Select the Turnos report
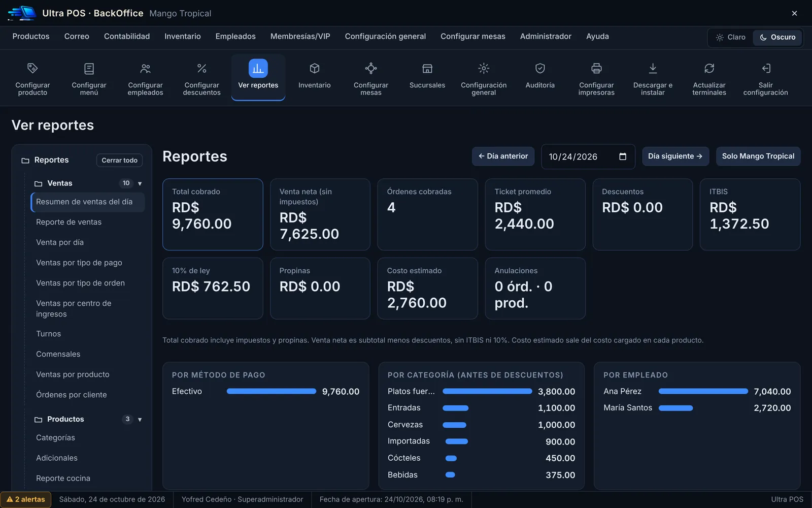The height and width of the screenshot is (508, 812). click(87, 334)
